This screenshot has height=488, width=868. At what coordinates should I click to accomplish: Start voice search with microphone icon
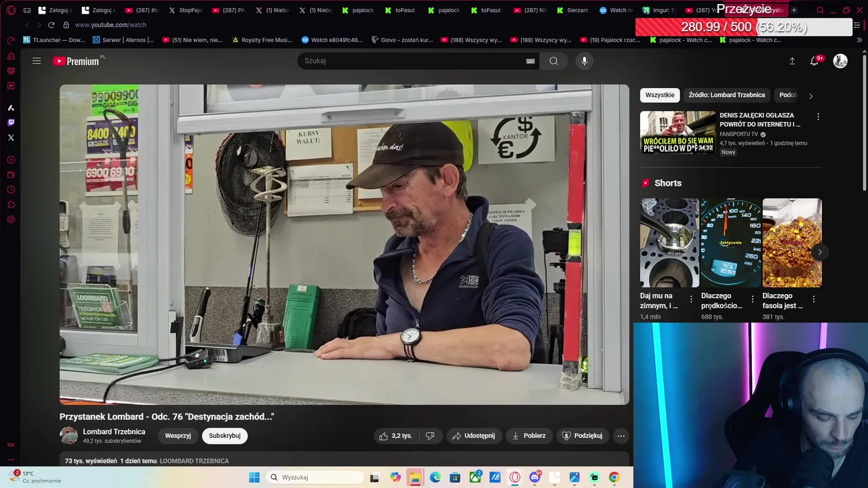[x=584, y=61]
